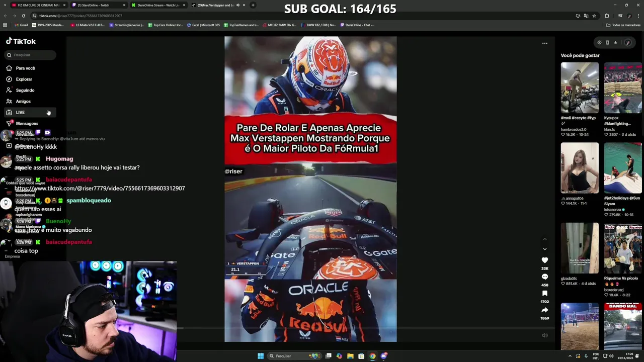
Task: Open tab search dropdown arrow
Action: [5, 5]
